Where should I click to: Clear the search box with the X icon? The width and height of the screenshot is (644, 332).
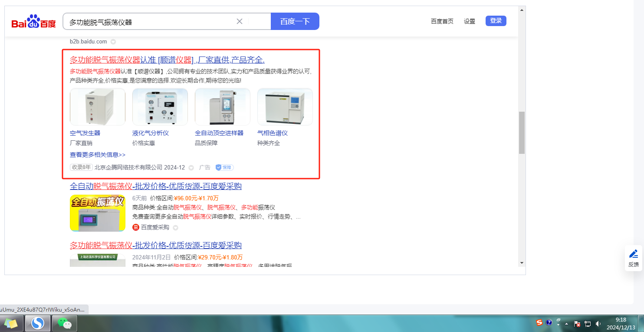tap(239, 21)
